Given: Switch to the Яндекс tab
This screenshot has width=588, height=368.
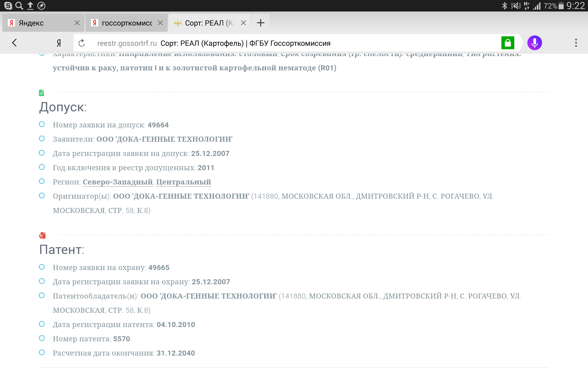Looking at the screenshot, I should (43, 23).
